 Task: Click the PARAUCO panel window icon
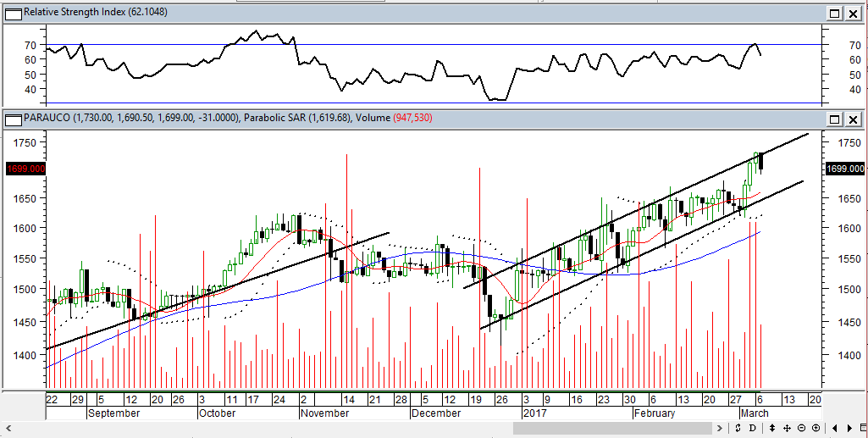(x=14, y=119)
